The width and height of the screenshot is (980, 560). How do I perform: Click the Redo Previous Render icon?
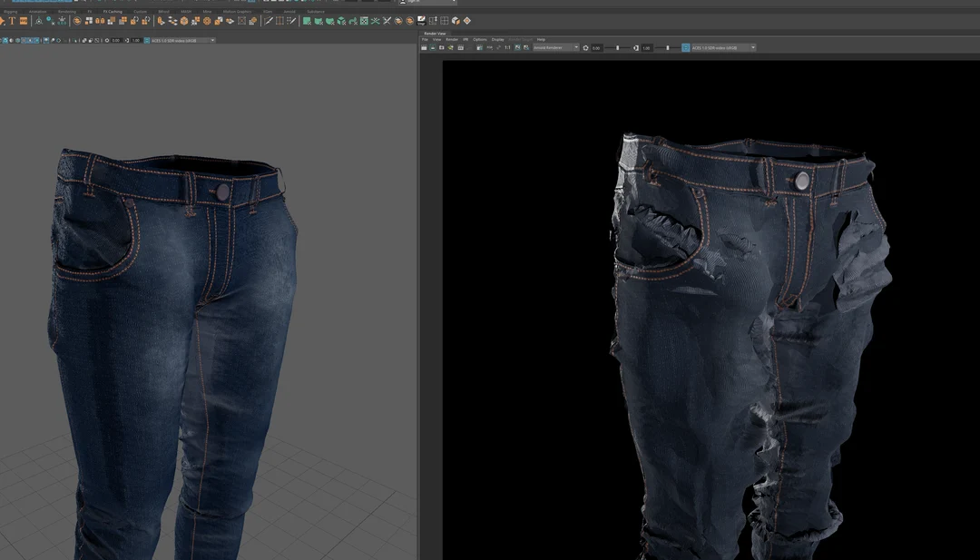[x=425, y=47]
